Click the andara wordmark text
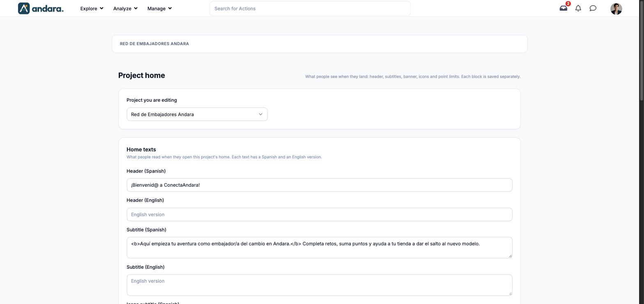The height and width of the screenshot is (304, 644). point(48,8)
